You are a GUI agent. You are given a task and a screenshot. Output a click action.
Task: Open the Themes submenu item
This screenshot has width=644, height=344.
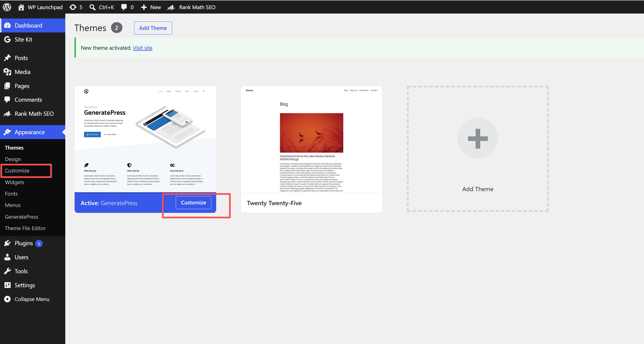tap(14, 148)
